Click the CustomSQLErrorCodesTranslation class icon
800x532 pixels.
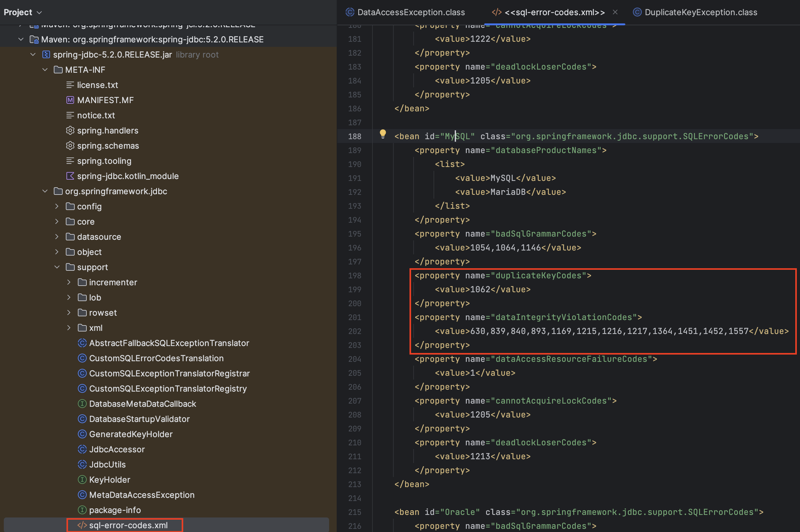pos(82,358)
